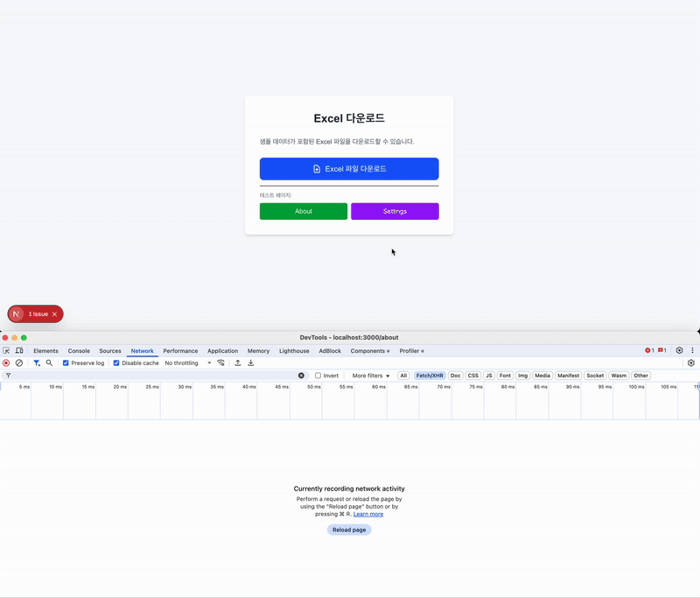This screenshot has width=700, height=598.
Task: Toggle the device toolbar icon
Action: pos(19,350)
